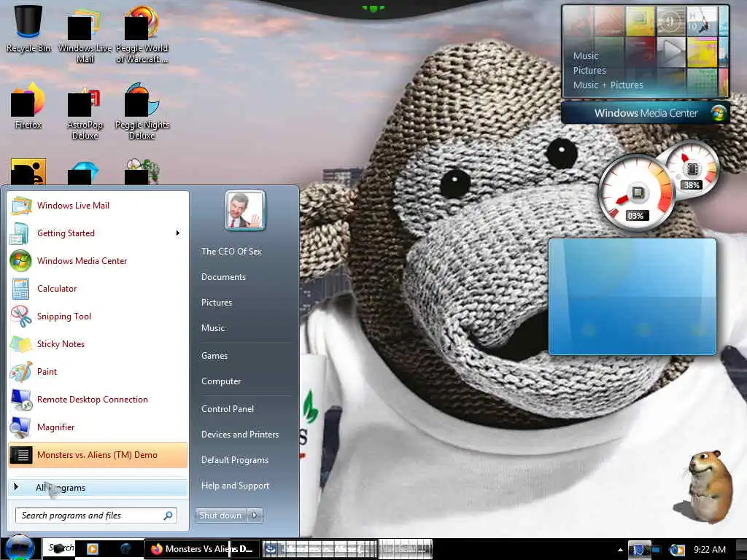The height and width of the screenshot is (560, 747).
Task: Select Music + Pictures in Media Center gadget
Action: (608, 85)
